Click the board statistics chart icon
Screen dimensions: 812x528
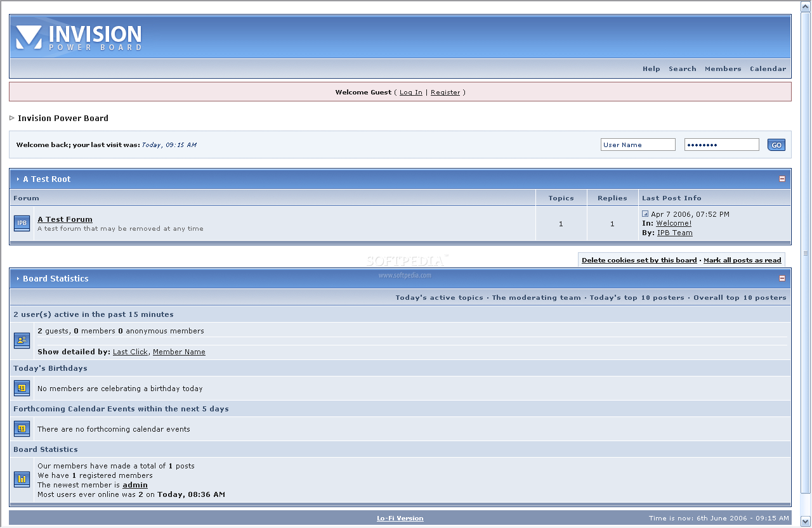[x=22, y=479]
